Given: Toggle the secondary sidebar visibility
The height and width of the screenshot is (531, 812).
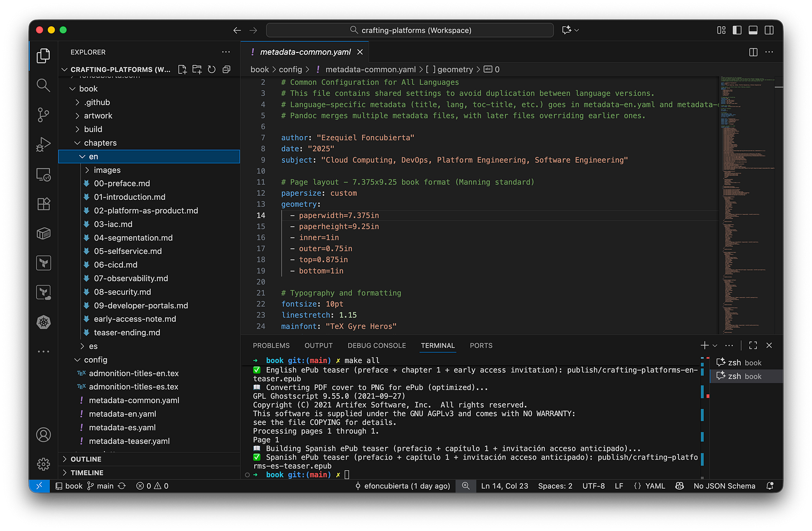Looking at the screenshot, I should 769,30.
